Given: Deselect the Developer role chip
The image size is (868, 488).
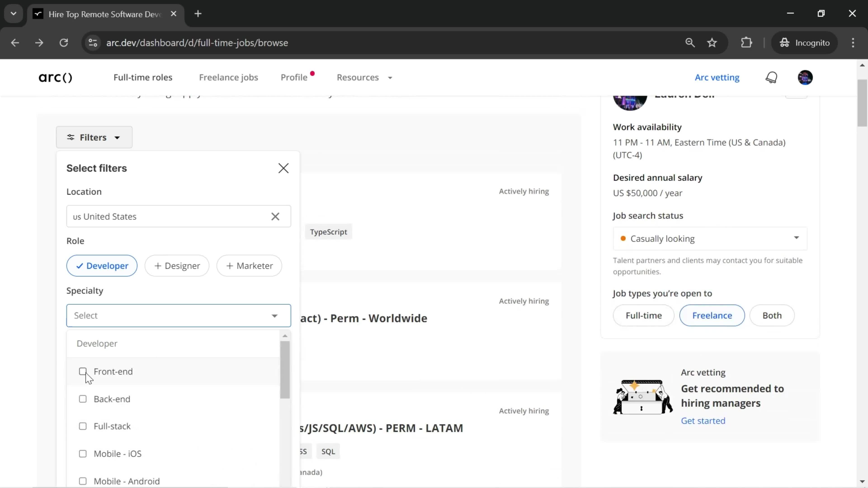Looking at the screenshot, I should (x=102, y=266).
